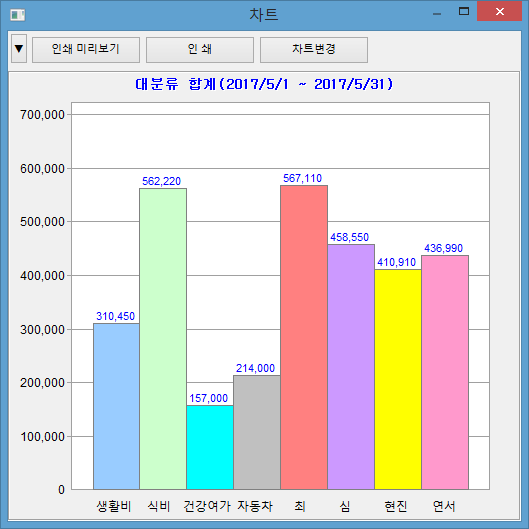
Task: Click the 식비 axis label
Action: 159,506
